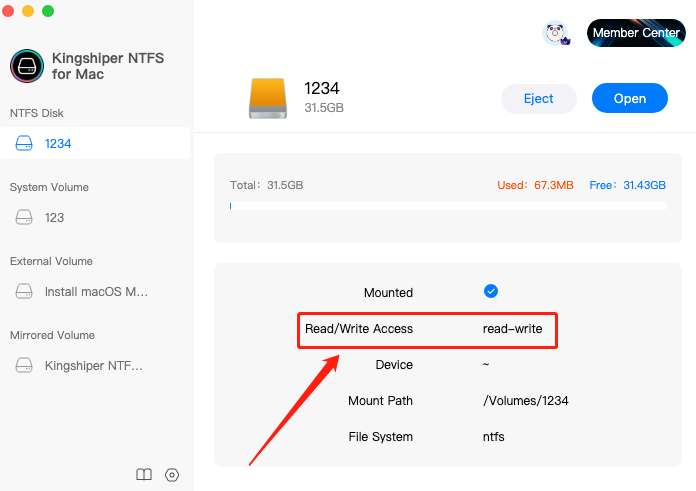Close the window with the red button
The width and height of the screenshot is (696, 491).
pos(8,11)
